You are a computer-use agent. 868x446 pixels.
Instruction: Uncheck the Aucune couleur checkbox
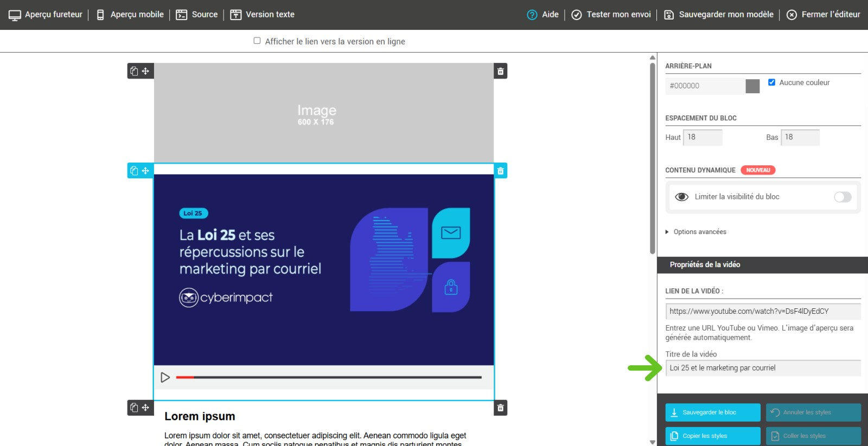click(771, 82)
